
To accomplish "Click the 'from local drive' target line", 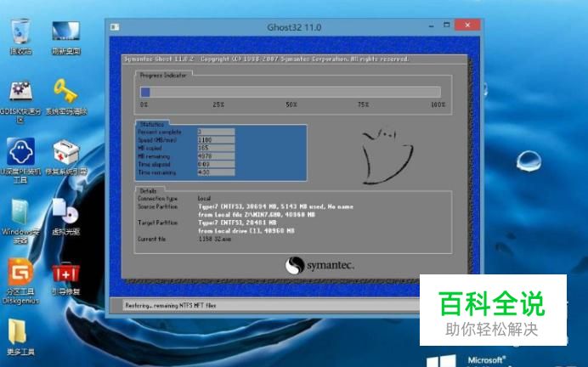I will coord(246,231).
